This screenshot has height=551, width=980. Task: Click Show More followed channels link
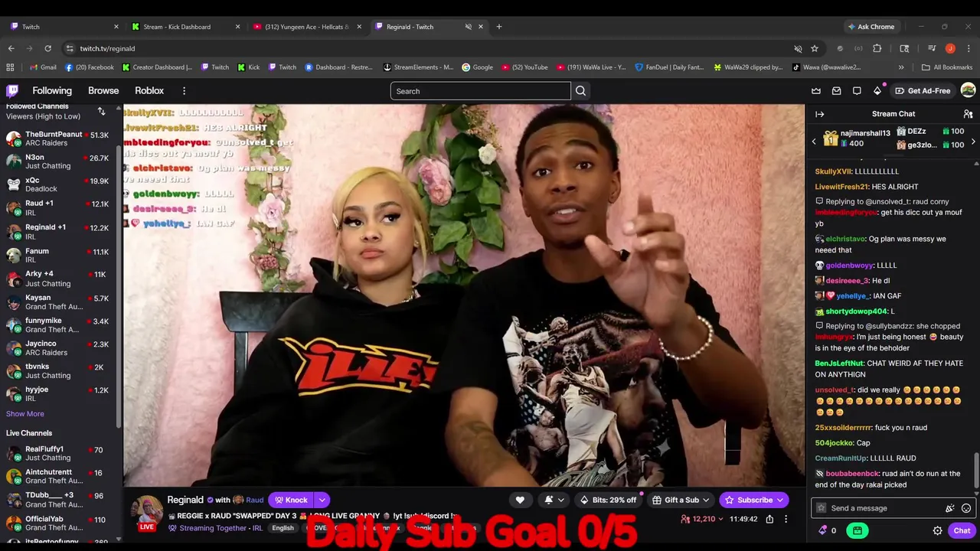[25, 414]
